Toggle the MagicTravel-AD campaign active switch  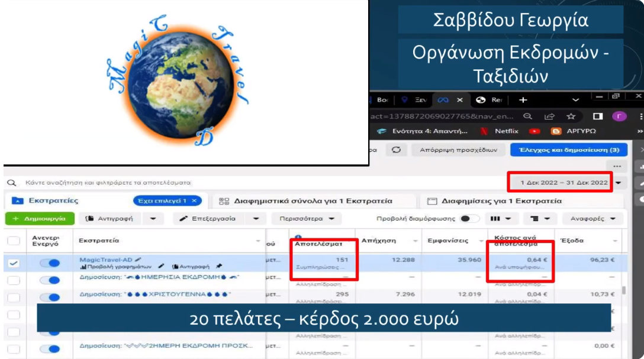(x=49, y=263)
